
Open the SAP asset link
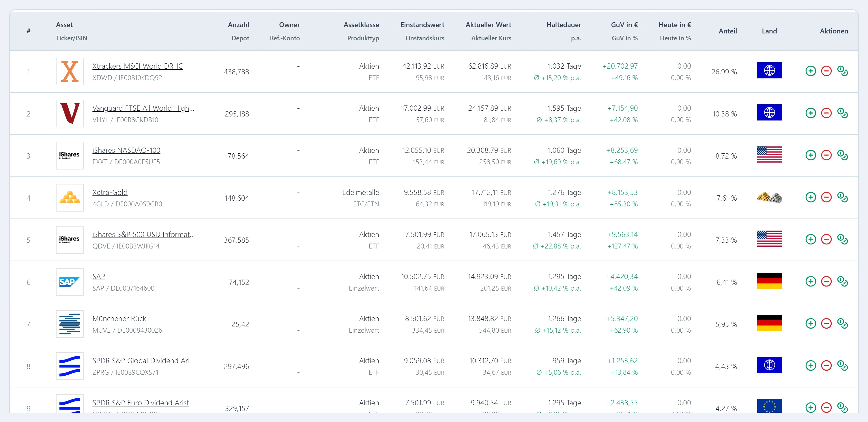pos(99,276)
